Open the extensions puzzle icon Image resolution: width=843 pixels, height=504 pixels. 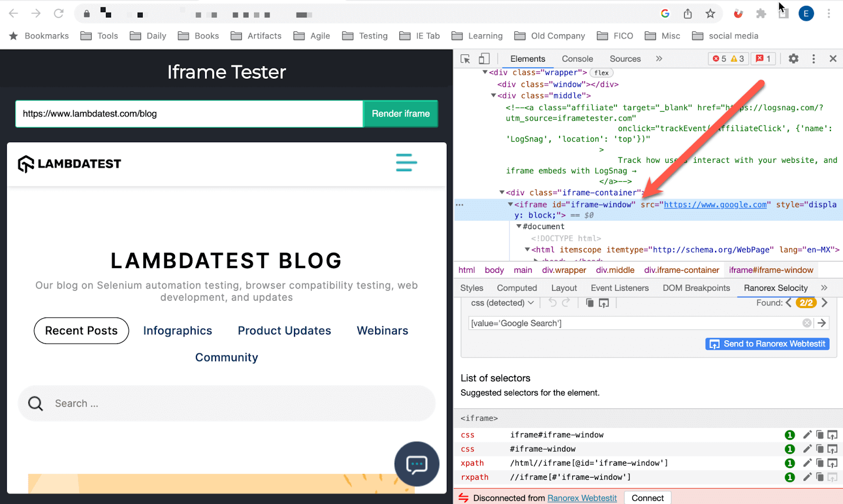pyautogui.click(x=761, y=14)
